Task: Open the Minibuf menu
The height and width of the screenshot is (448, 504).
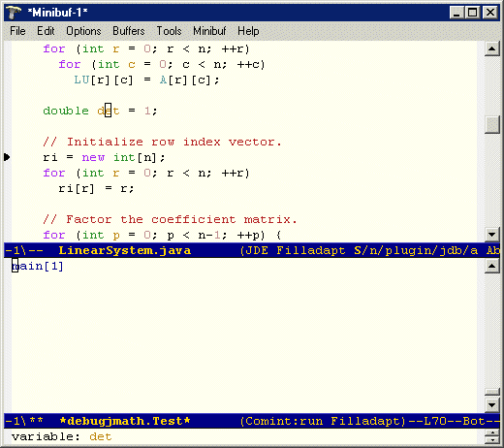Action: [209, 31]
